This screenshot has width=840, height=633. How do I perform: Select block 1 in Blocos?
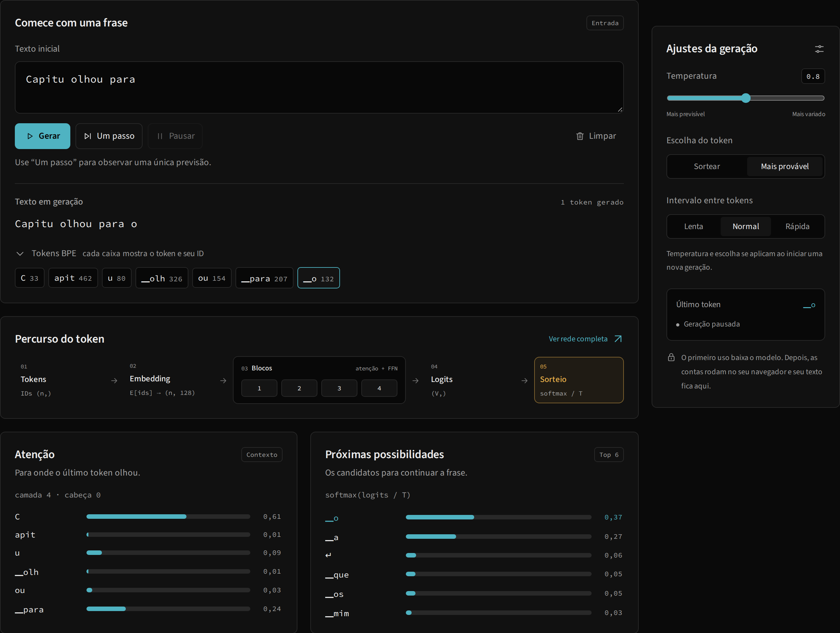click(259, 388)
